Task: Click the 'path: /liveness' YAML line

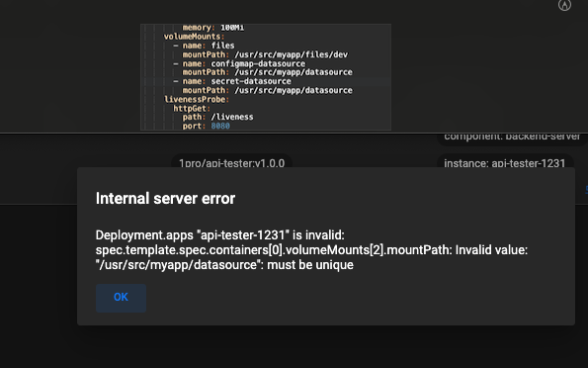Action: click(217, 117)
